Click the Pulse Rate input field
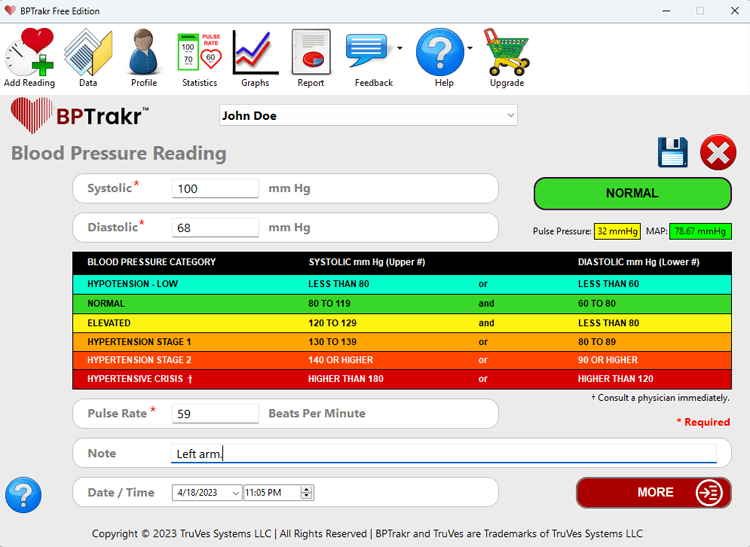Screen dimensions: 750x547 tap(215, 414)
